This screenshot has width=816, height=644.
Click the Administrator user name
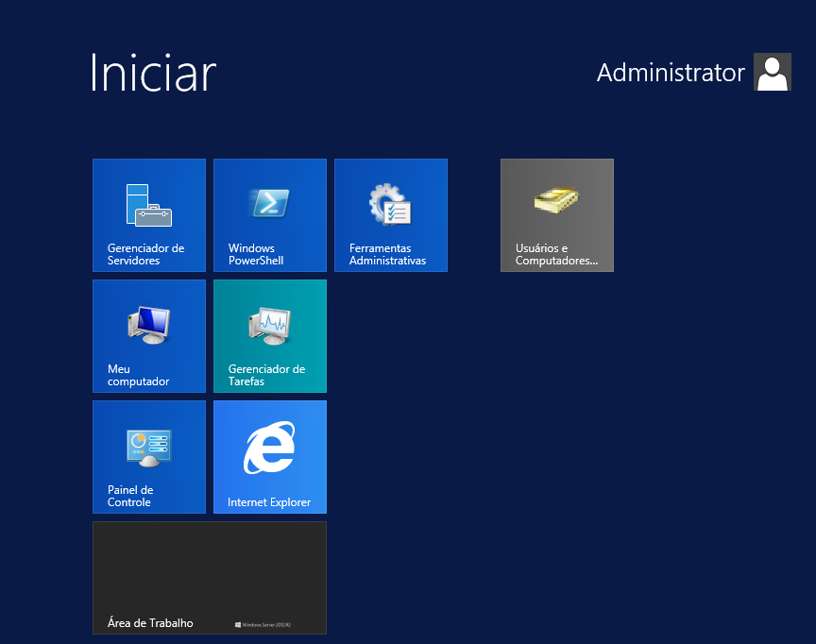(671, 73)
